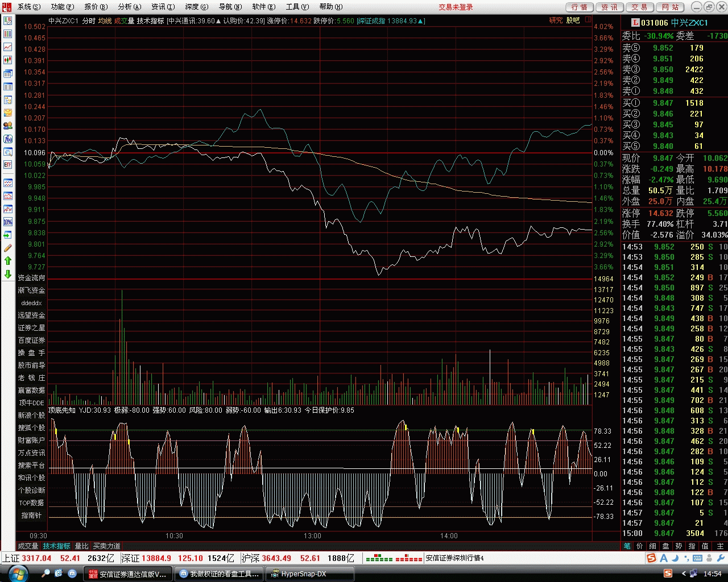The image size is (728, 582).
Task: Open the 资讯(I) menu
Action: click(x=163, y=7)
